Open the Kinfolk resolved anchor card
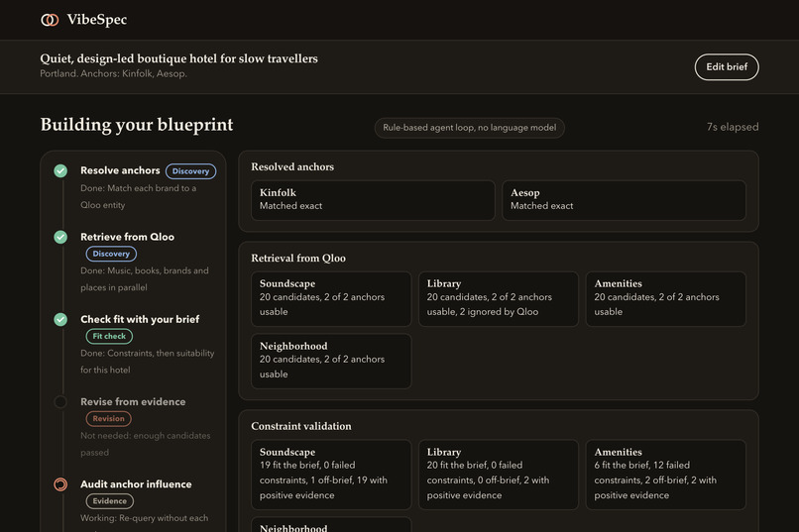 point(373,200)
